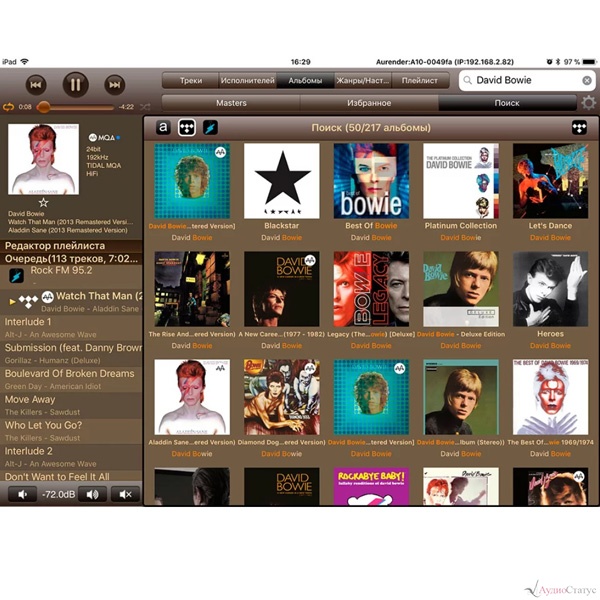Decrease volume with speaker-down button
This screenshot has width=600, height=600.
coord(22,494)
